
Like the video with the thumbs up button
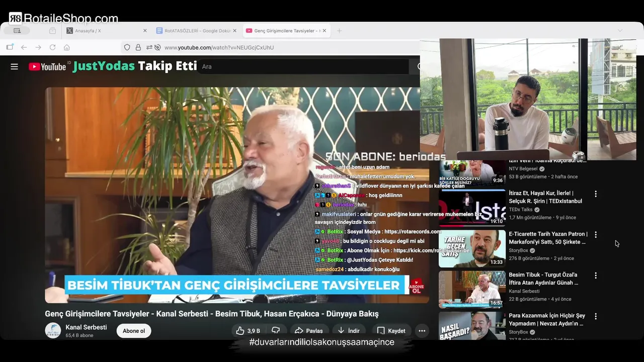click(x=249, y=331)
